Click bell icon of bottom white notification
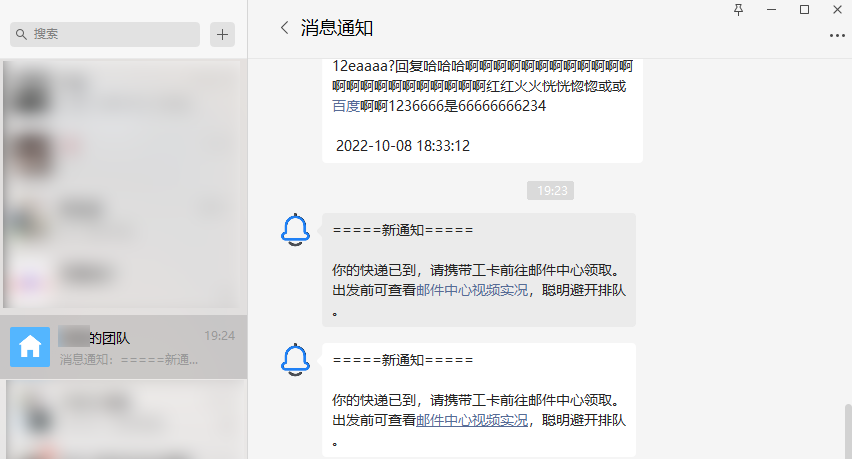This screenshot has height=459, width=852. (295, 360)
